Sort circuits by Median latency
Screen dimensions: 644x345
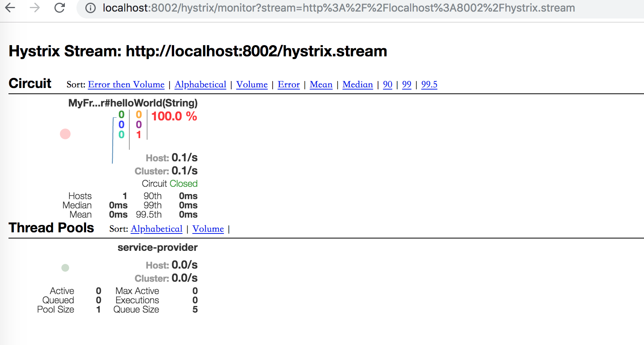tap(358, 85)
